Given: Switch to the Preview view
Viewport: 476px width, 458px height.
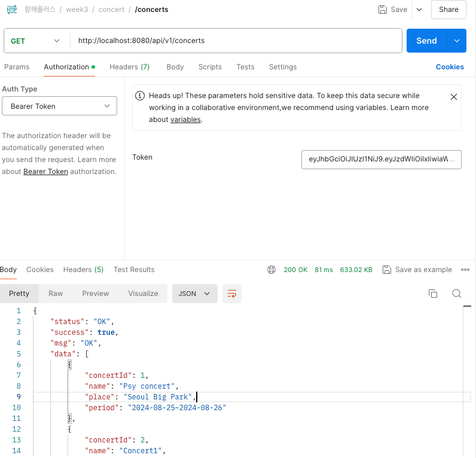Looking at the screenshot, I should point(95,294).
